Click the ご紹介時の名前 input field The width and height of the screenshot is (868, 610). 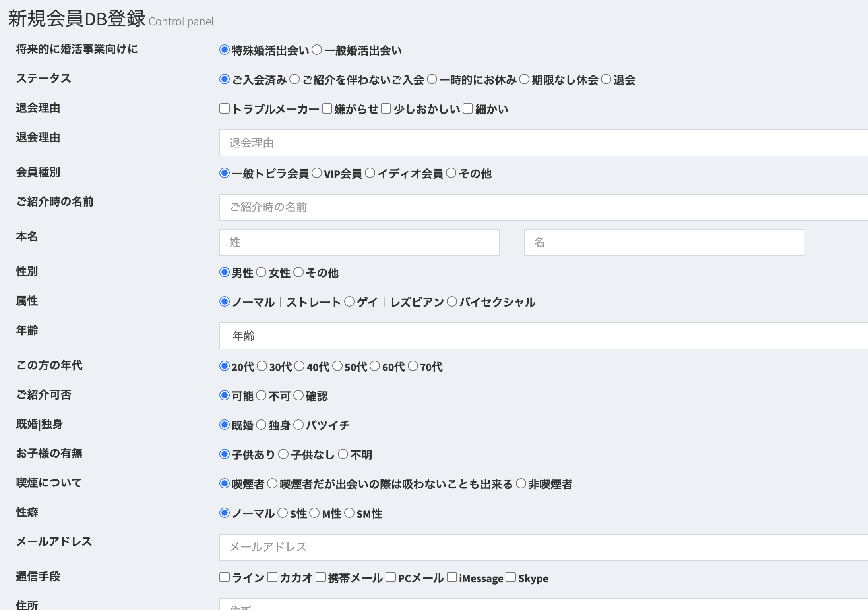coord(544,207)
